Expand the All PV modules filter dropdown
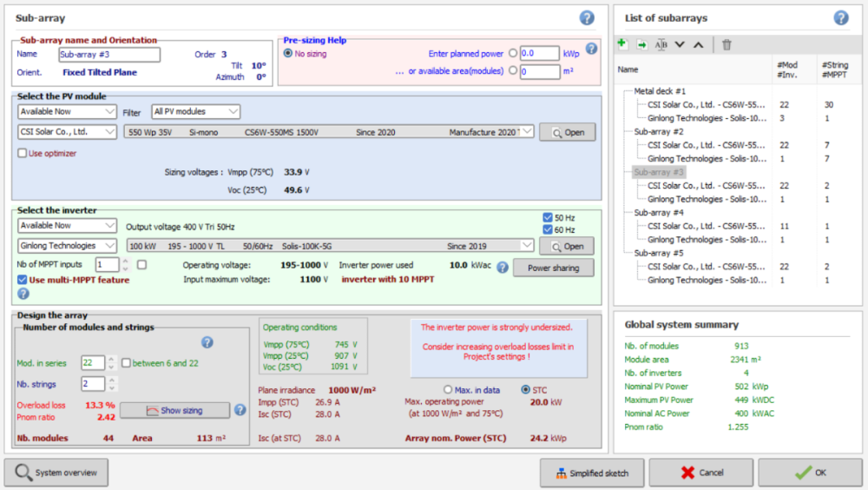868x490 pixels. click(x=195, y=111)
